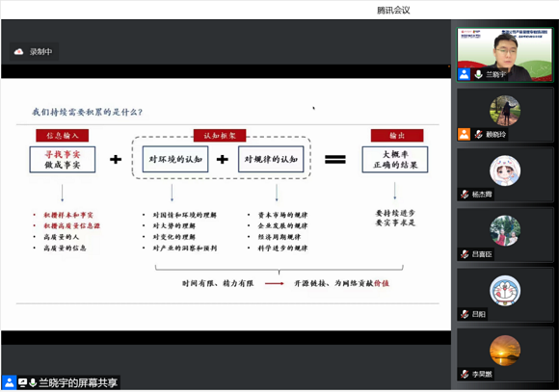Click the 吕阳 name label
Viewport: 559px width, 392px height.
click(x=478, y=314)
